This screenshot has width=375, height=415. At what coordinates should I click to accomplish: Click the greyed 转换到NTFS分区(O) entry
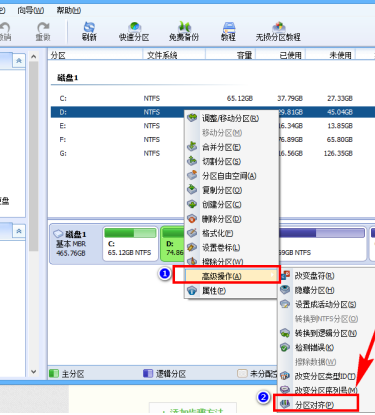(x=327, y=319)
